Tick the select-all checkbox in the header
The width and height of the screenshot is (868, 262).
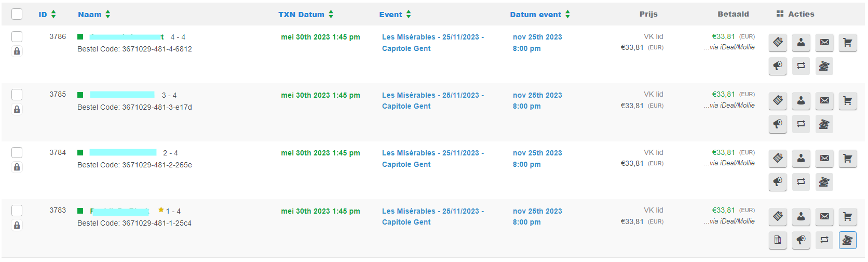pos(17,14)
